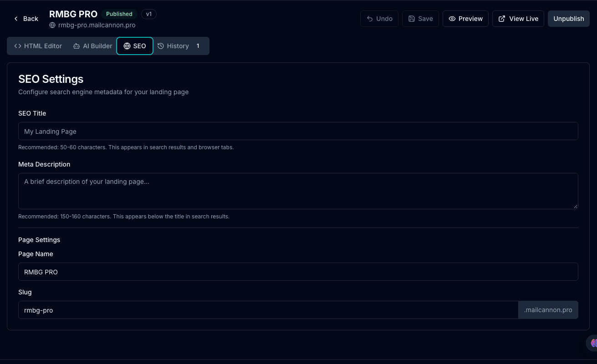Click the SEO Settings heading

pyautogui.click(x=51, y=79)
